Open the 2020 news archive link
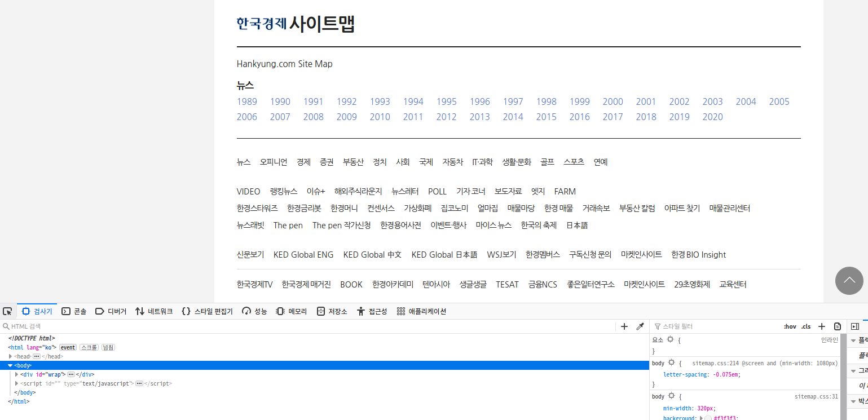Viewport: 868px width, 420px height. [713, 117]
